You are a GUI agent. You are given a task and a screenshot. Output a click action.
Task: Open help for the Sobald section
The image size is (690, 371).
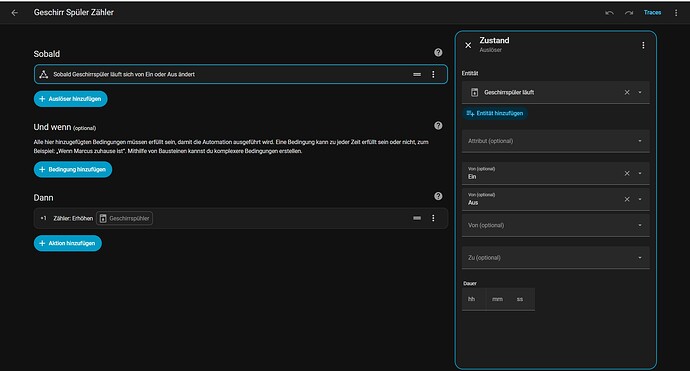pyautogui.click(x=438, y=52)
